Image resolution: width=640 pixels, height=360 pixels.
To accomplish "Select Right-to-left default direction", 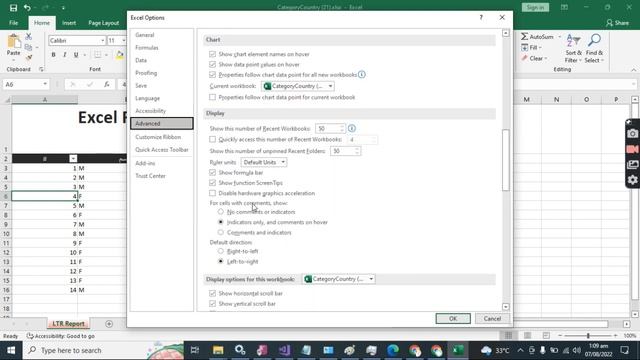I will click(x=221, y=251).
